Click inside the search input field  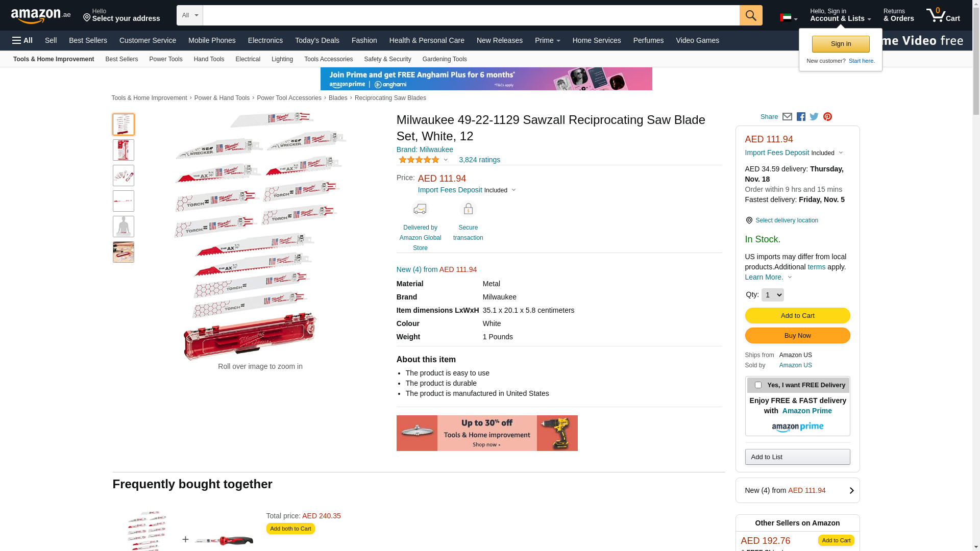[x=471, y=15]
